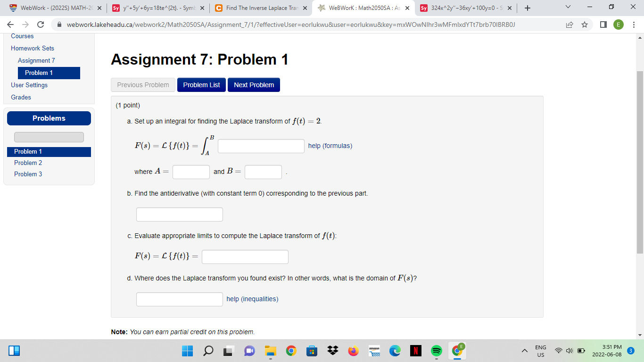Launch Microsoft Edge from taskbar
This screenshot has width=644, height=362.
coord(394,351)
